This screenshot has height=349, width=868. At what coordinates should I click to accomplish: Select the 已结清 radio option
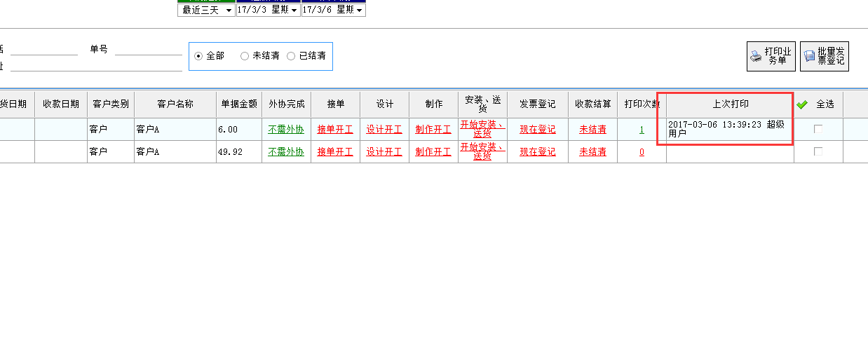click(x=291, y=56)
